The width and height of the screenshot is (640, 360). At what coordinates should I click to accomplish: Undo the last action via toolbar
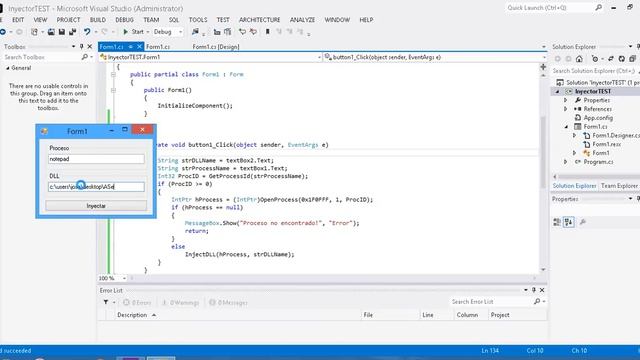pyautogui.click(x=87, y=32)
